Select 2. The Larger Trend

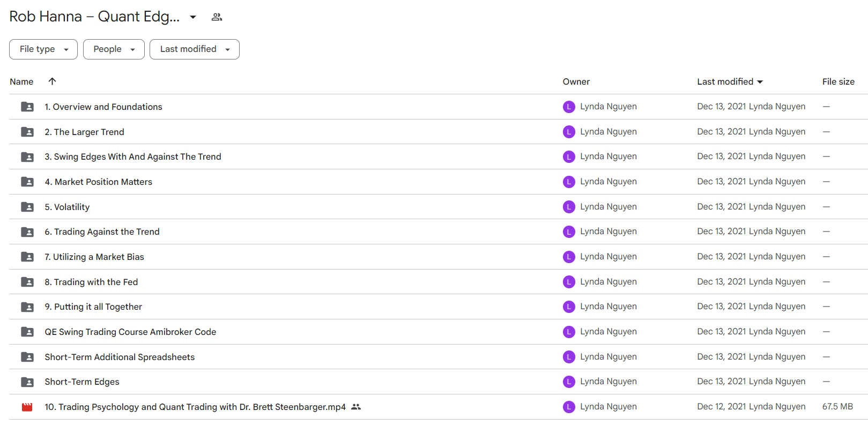(84, 132)
